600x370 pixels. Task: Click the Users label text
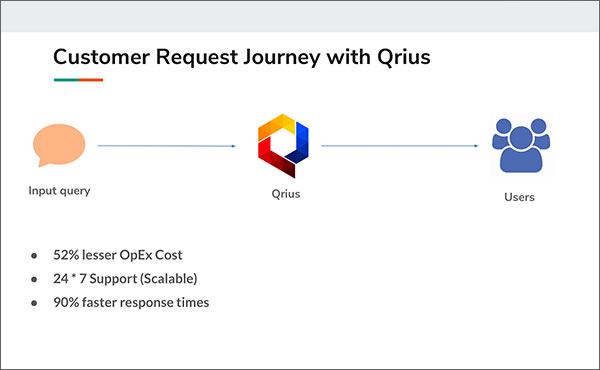tap(519, 197)
